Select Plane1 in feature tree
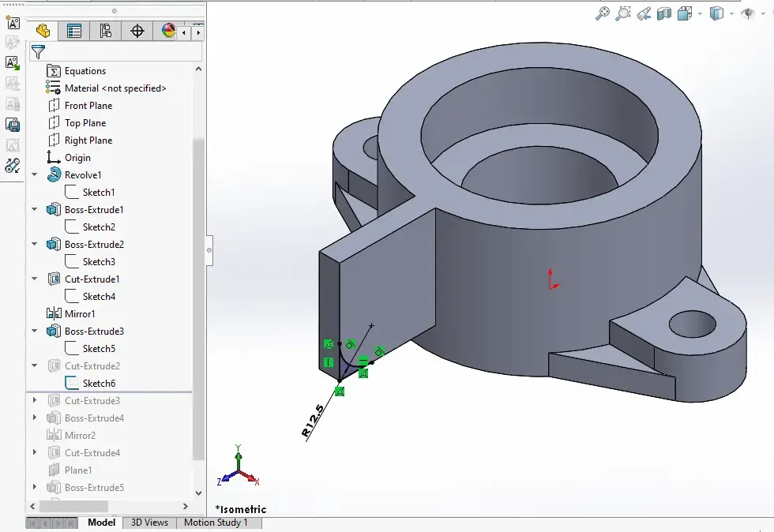Viewport: 774px width, 532px height. coord(70,470)
